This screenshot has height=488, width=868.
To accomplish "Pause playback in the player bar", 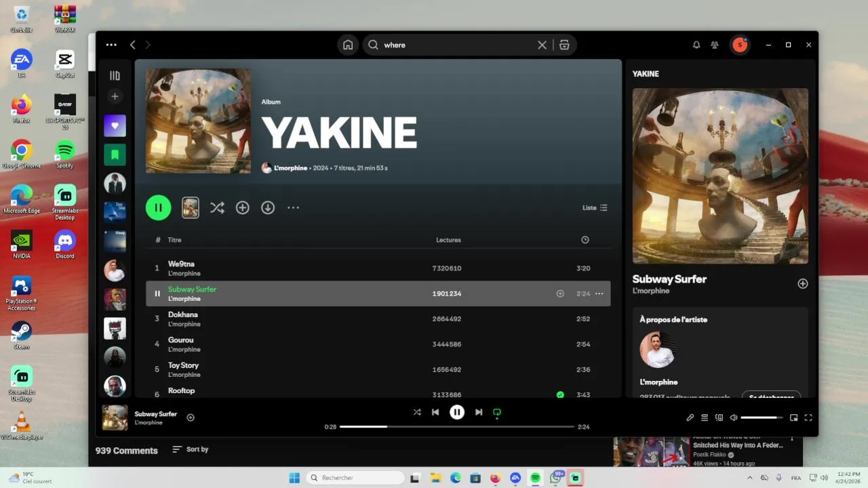I will tap(457, 412).
